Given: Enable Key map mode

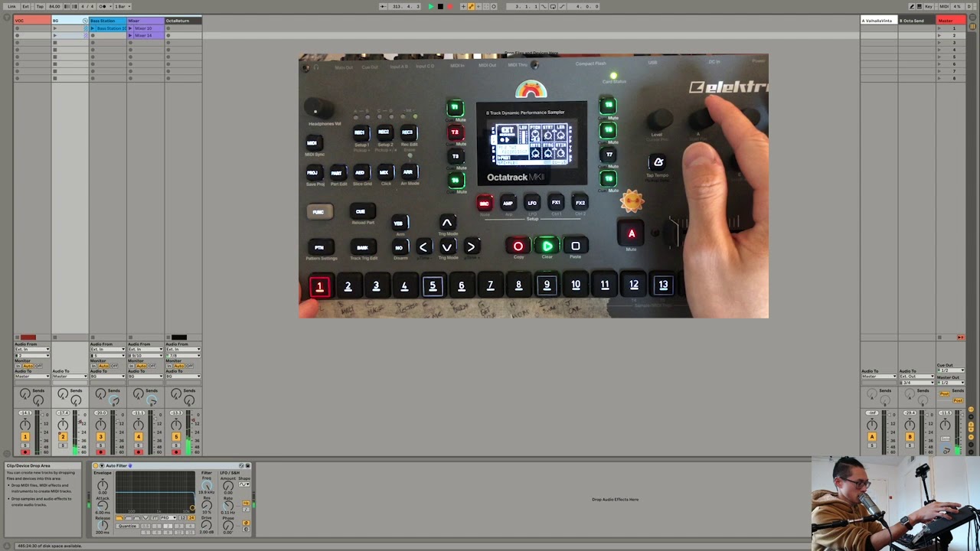Looking at the screenshot, I should [x=929, y=6].
